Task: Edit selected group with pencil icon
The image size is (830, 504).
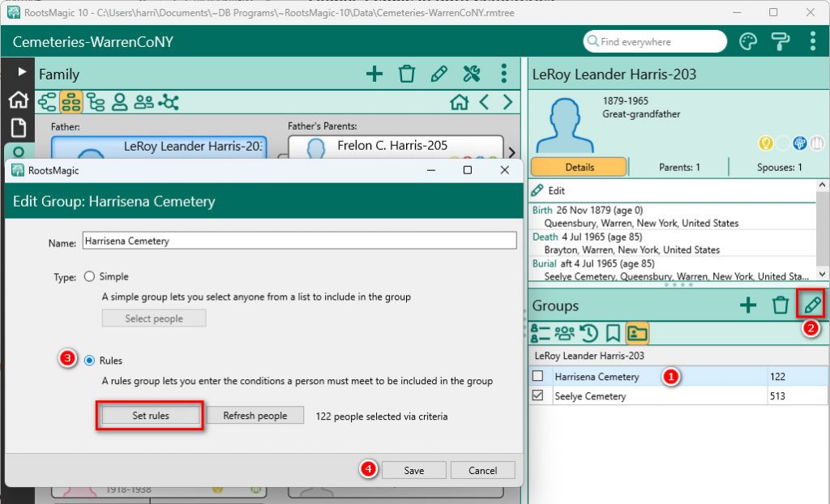Action: [811, 305]
